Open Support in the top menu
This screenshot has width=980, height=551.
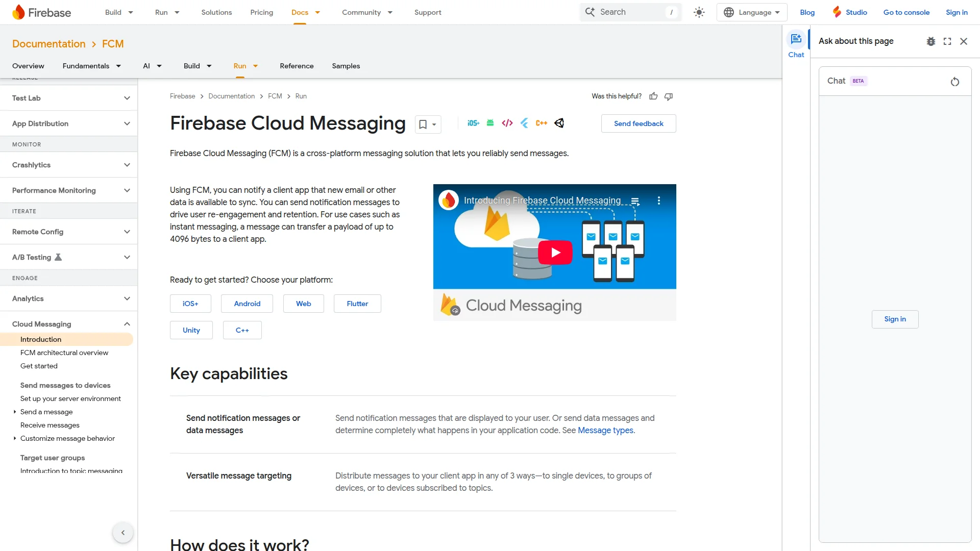pyautogui.click(x=428, y=12)
